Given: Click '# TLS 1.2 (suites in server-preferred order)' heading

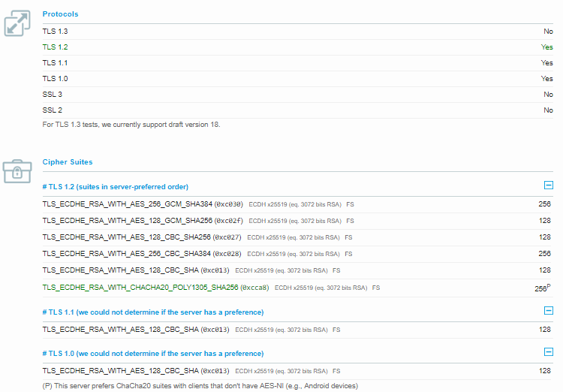Looking at the screenshot, I should tap(116, 187).
